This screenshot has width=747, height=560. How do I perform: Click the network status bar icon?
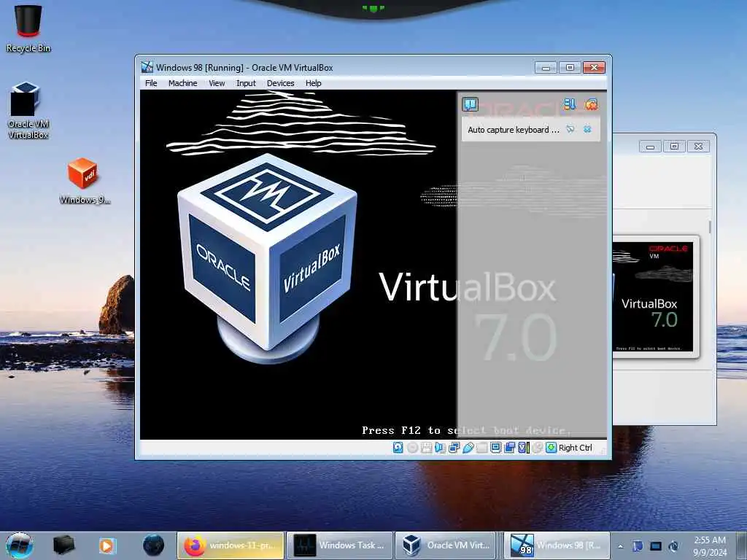click(x=454, y=448)
